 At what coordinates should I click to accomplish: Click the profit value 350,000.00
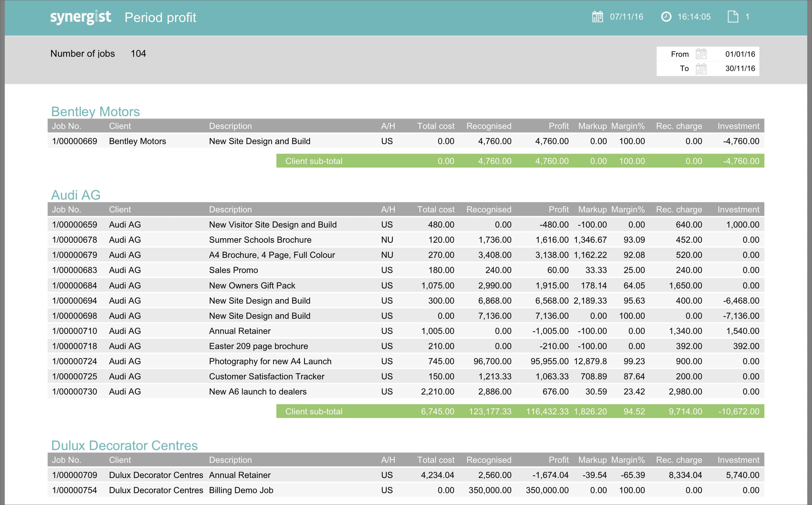(547, 490)
